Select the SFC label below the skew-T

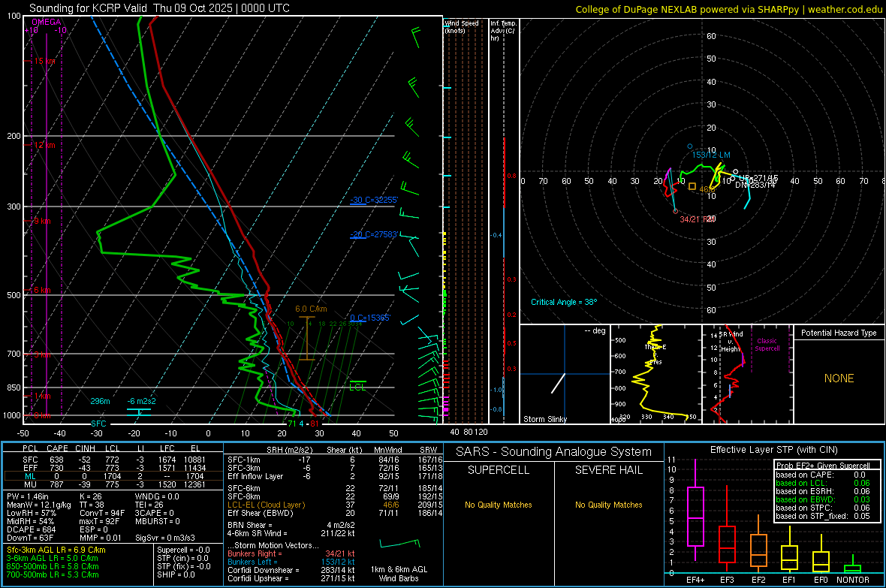tap(98, 424)
